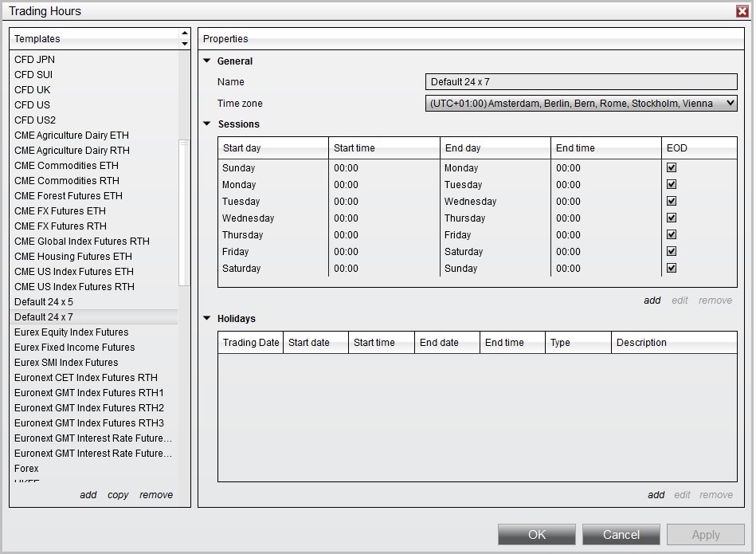Click the Description column header
Viewport: 756px width, 554px height.
click(x=674, y=342)
